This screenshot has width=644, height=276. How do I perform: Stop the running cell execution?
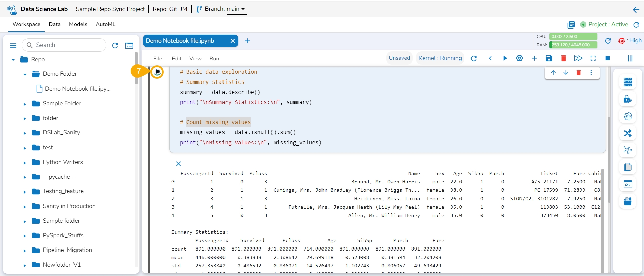(157, 72)
